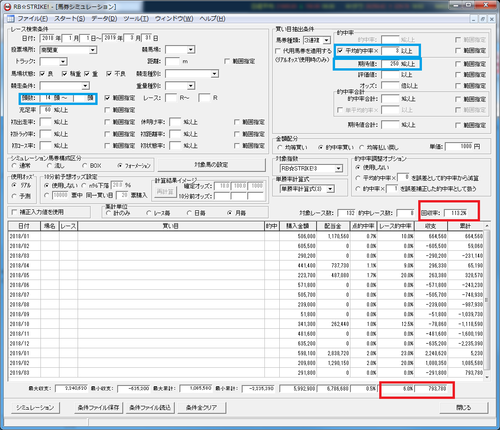500x430 pixels.
Task: Check 範囲指定 in the 距離 row
Action: (x=227, y=61)
